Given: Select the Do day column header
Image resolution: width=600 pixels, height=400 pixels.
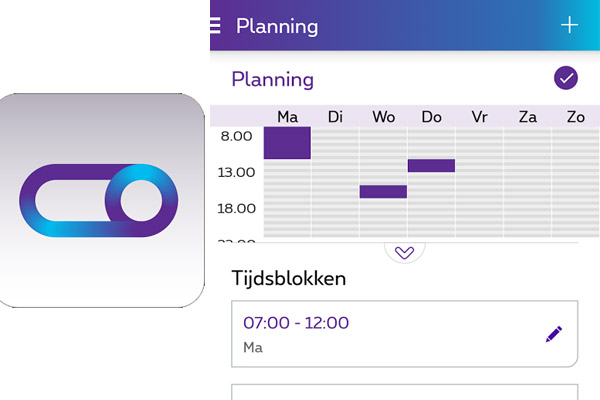Looking at the screenshot, I should tap(431, 117).
